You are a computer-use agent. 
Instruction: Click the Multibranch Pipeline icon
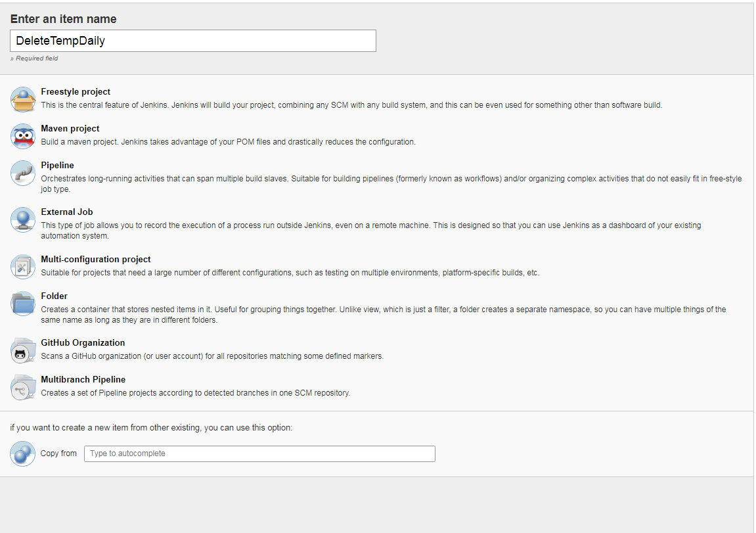[x=23, y=387]
